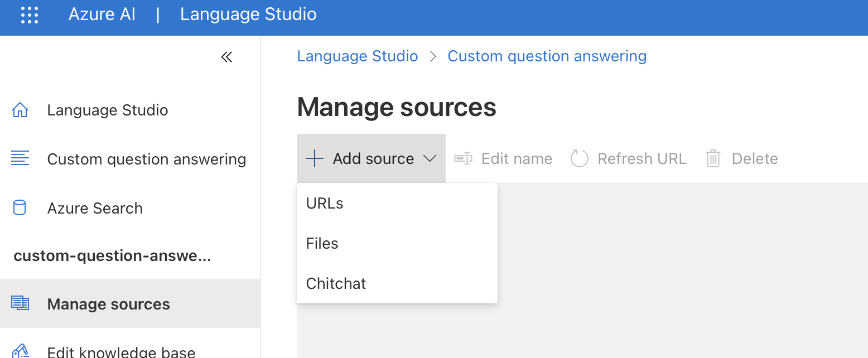
Task: Click the Delete trash can icon
Action: coord(713,158)
